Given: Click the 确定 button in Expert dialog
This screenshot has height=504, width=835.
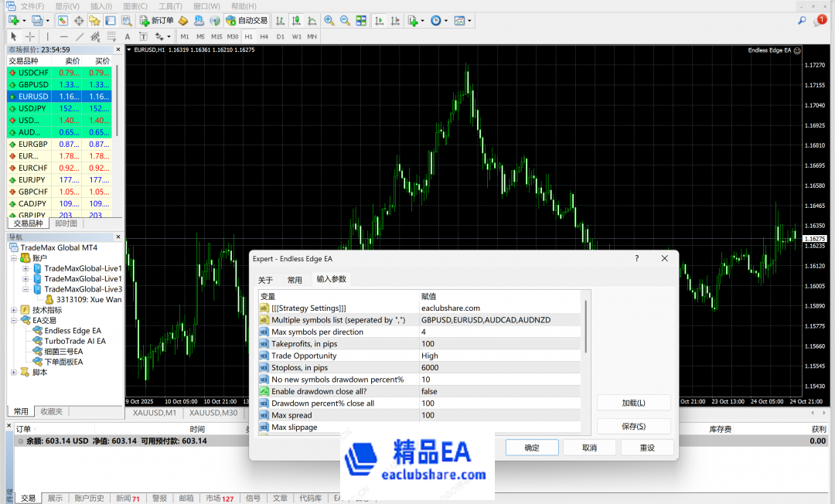Looking at the screenshot, I should tap(532, 448).
